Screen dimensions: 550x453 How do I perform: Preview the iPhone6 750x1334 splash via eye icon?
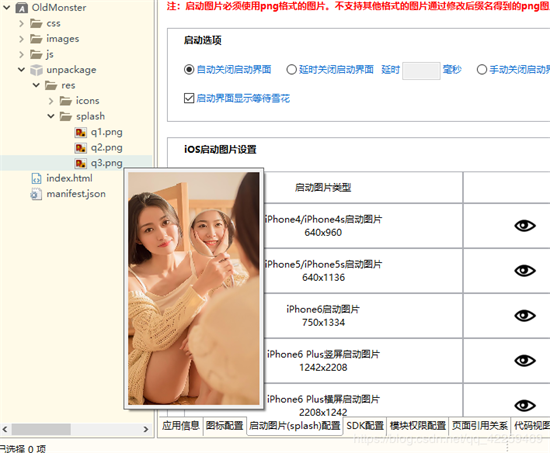[x=525, y=315]
